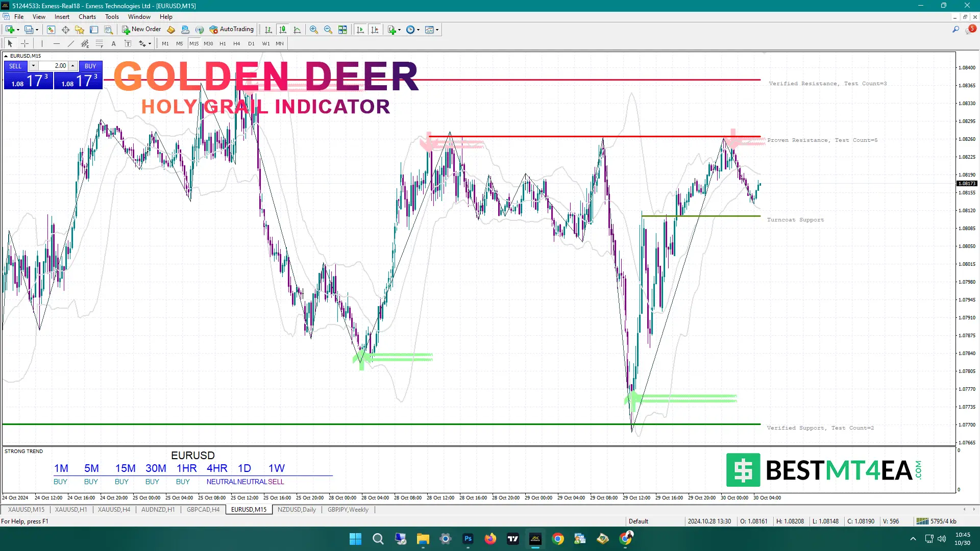Select the Fibonacci Retracement tool

click(100, 43)
